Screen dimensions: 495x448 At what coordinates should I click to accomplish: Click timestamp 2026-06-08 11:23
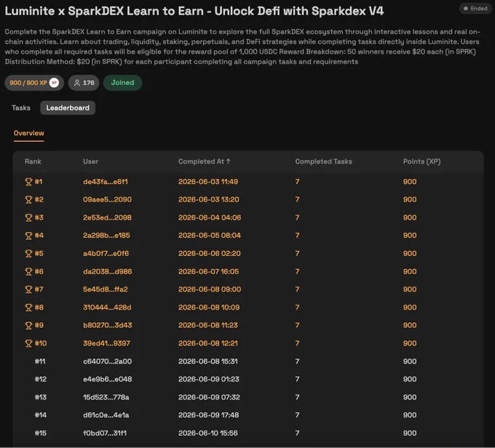click(208, 325)
